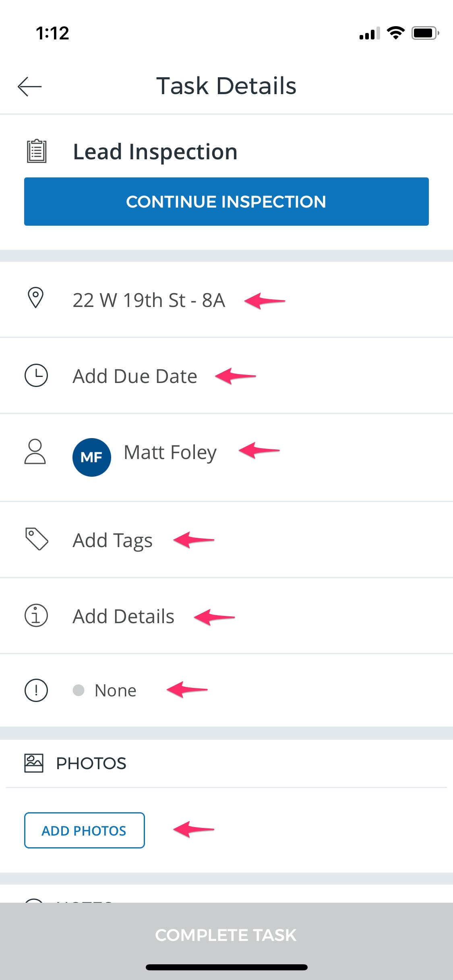The height and width of the screenshot is (980, 453).
Task: Tap the clock due date icon
Action: click(x=36, y=375)
